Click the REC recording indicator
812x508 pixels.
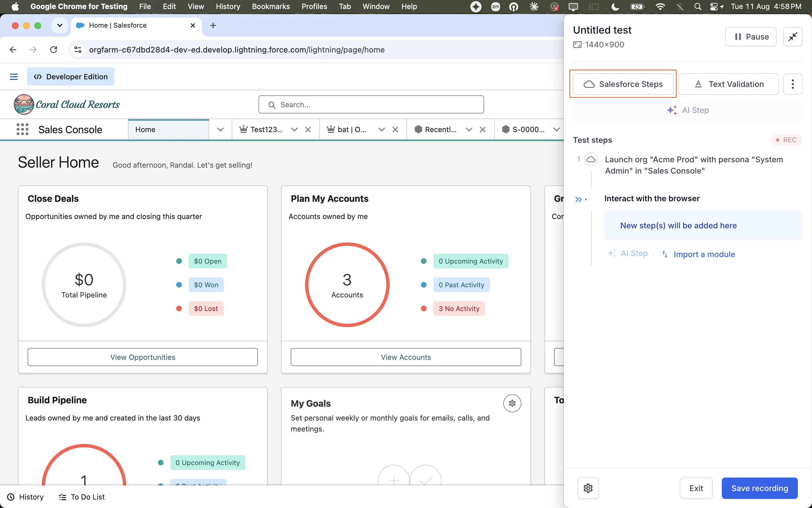[786, 140]
